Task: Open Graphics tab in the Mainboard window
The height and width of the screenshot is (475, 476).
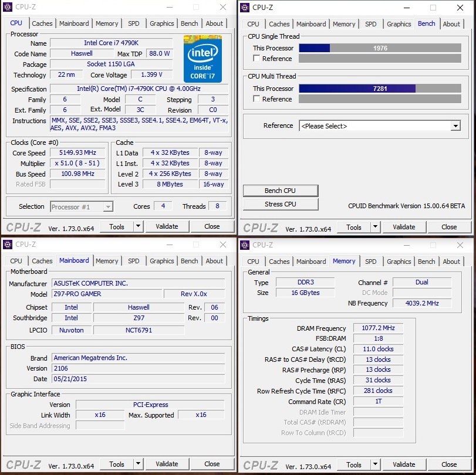Action: click(162, 261)
